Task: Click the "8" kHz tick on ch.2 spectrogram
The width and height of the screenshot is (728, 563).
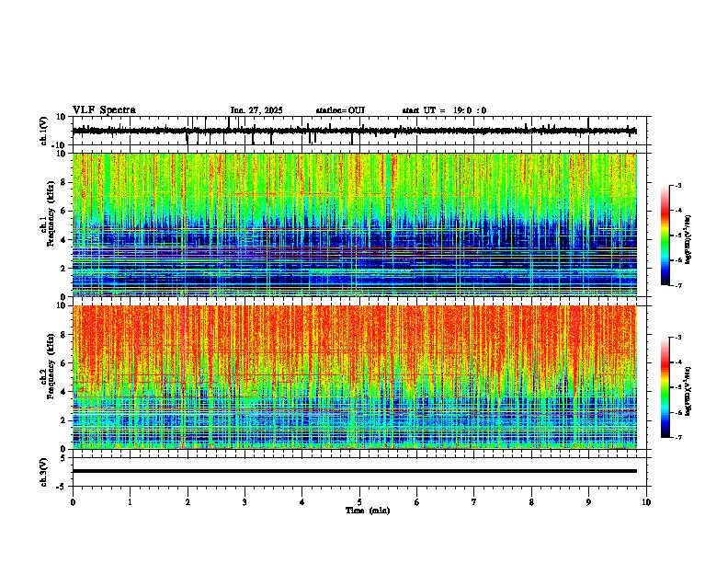Action: pos(63,335)
